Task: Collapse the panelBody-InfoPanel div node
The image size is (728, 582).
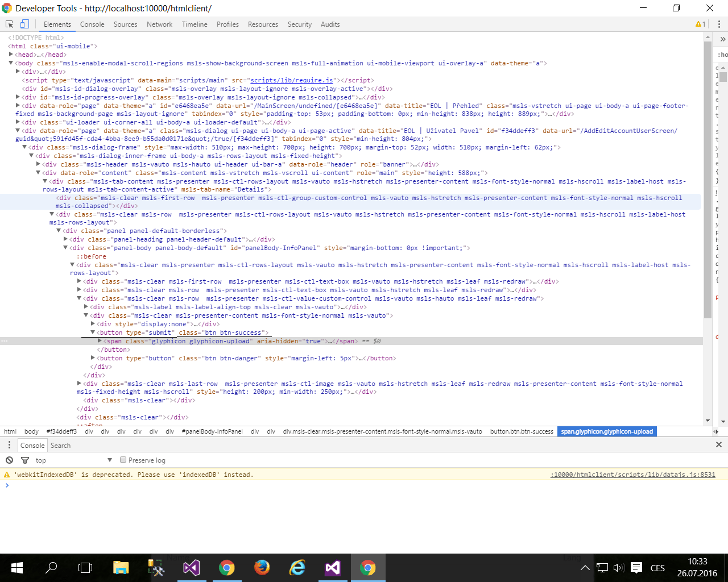Action: point(66,248)
